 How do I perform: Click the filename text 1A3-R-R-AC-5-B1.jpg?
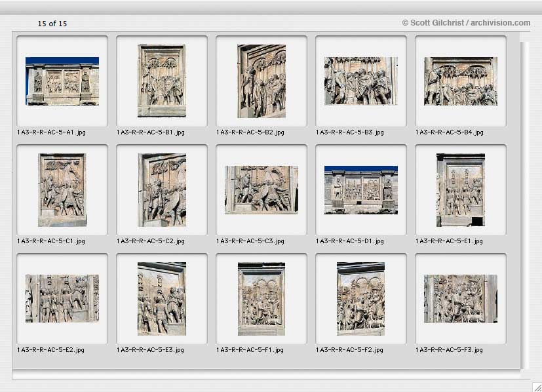[151, 132]
